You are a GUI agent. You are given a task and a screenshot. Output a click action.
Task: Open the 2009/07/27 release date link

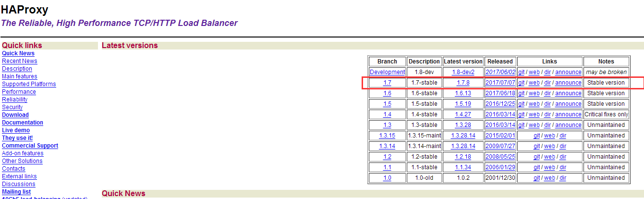pos(500,146)
